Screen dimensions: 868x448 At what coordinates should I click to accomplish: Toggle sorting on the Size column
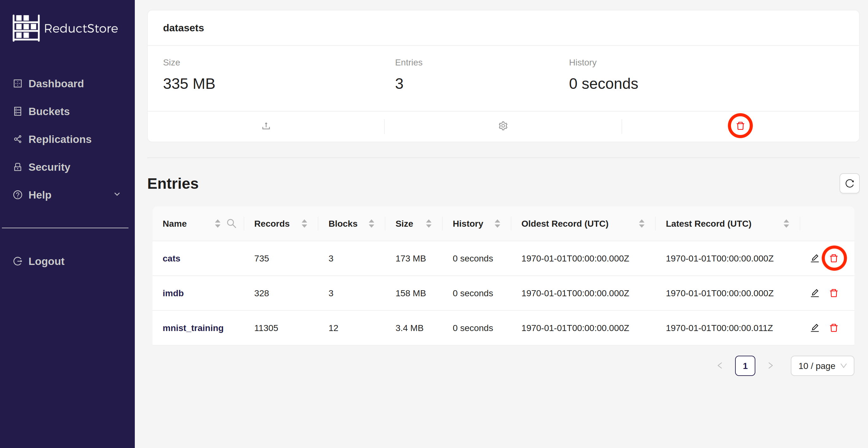428,224
